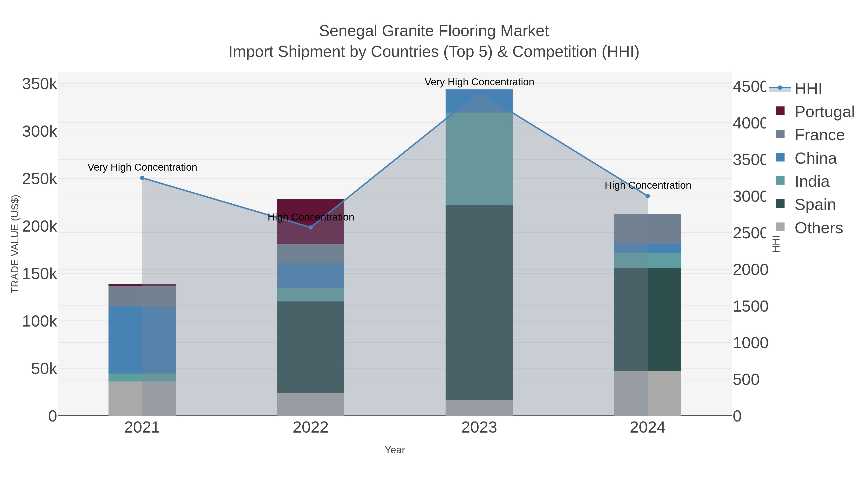
Task: Toggle the France legend entry
Action: tap(810, 135)
